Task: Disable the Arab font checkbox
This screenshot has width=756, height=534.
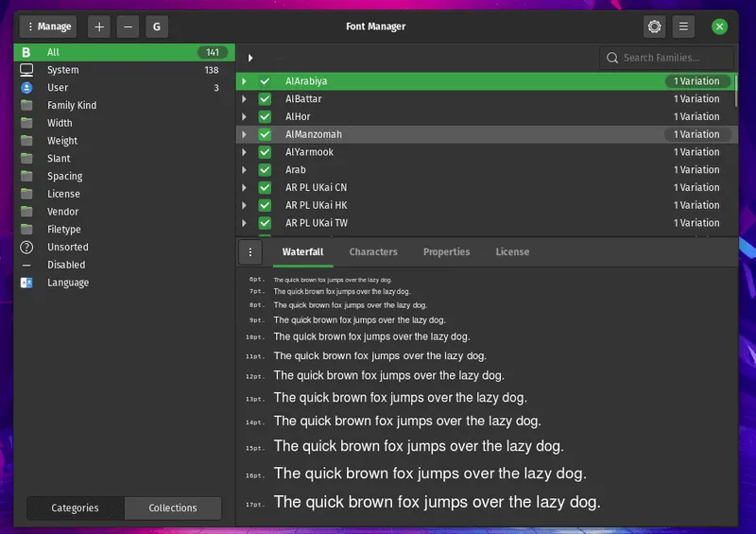Action: 265,170
